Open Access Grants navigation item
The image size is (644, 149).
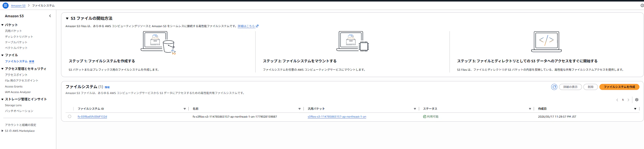(x=14, y=86)
